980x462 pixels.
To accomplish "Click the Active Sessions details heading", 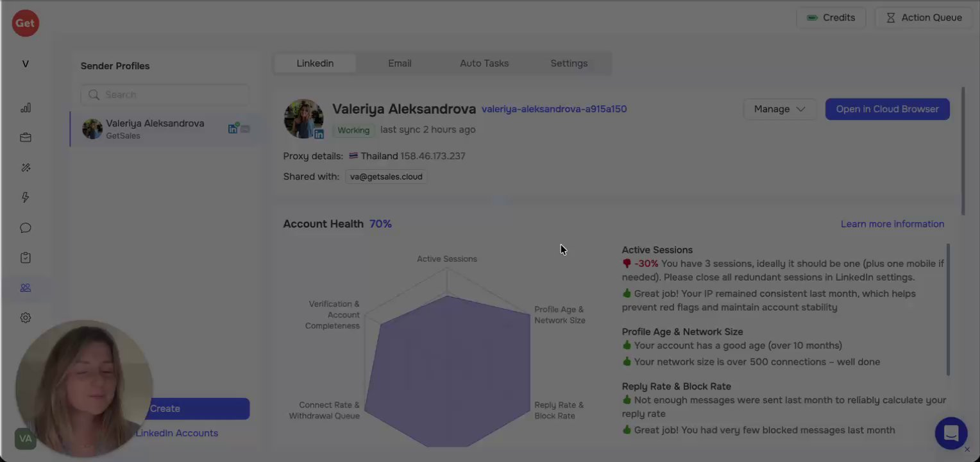I will point(657,250).
